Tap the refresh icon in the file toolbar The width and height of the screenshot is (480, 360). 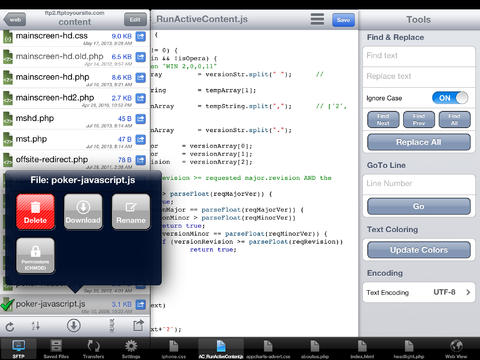10,326
